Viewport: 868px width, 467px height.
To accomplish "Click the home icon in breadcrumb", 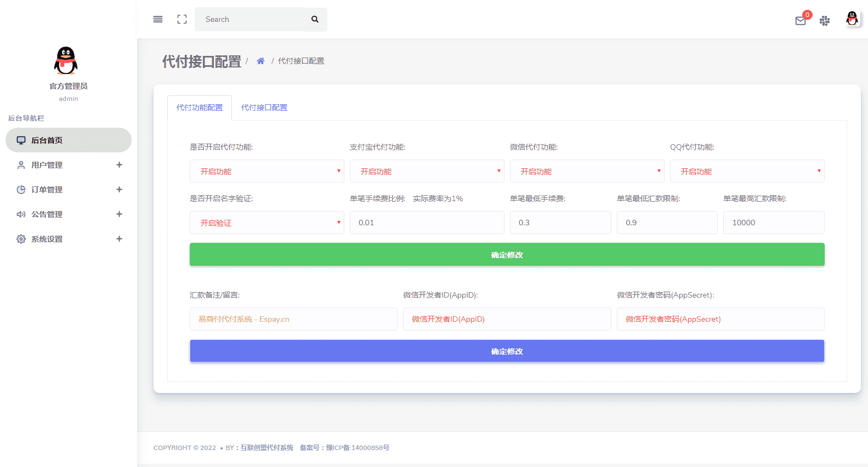I will [260, 61].
